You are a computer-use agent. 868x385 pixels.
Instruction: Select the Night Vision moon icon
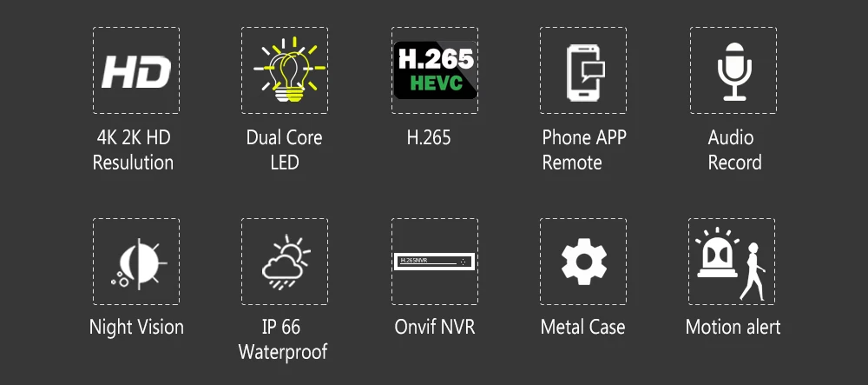[x=138, y=264]
